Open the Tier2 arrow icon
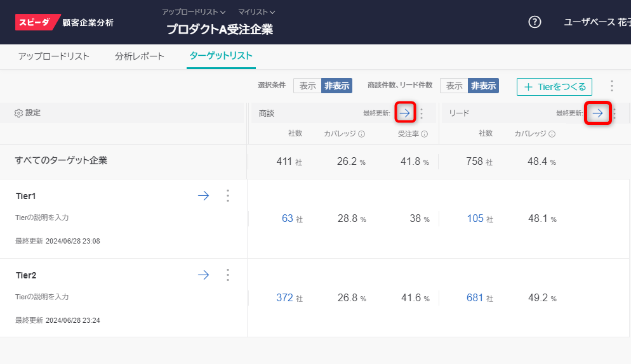The width and height of the screenshot is (631, 364). coord(203,275)
